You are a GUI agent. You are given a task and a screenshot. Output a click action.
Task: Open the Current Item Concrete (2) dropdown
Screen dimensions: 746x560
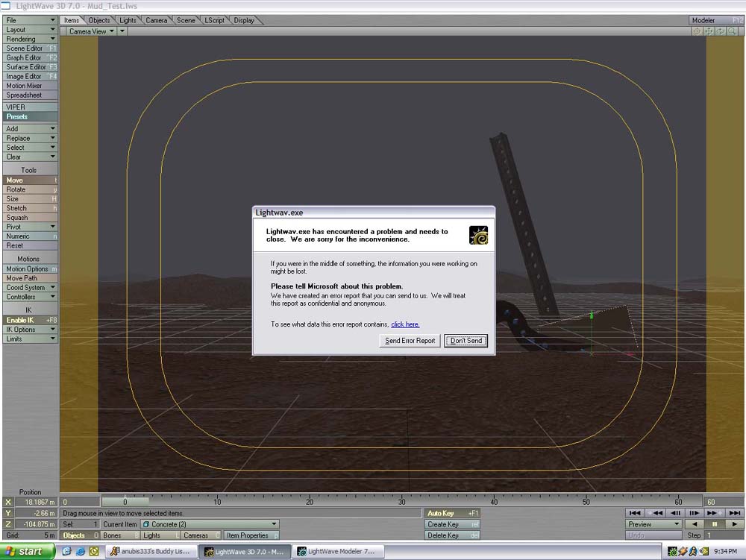(210, 524)
